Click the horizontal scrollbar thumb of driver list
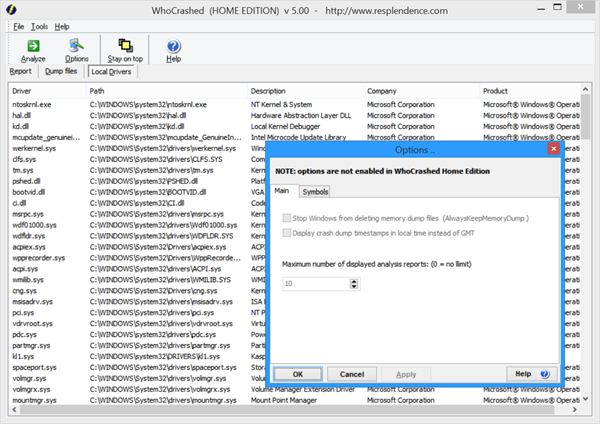 tap(287, 409)
